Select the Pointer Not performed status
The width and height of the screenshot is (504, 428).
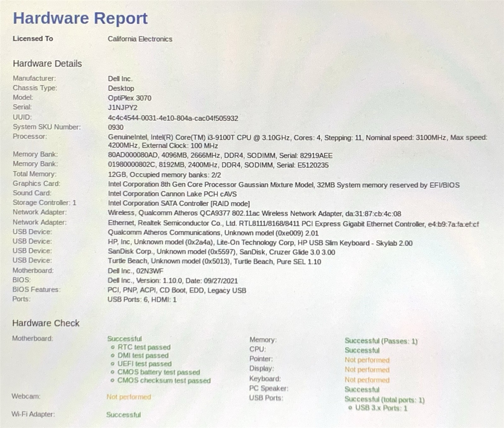(367, 360)
